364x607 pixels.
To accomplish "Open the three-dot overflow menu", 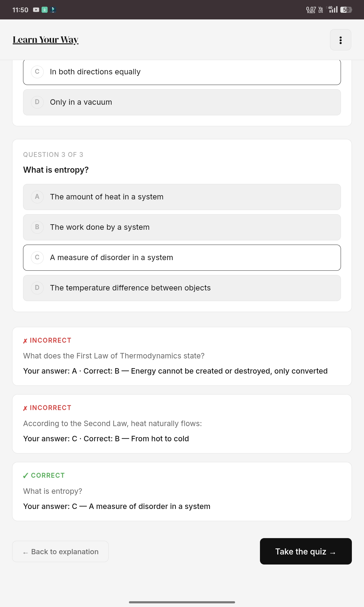I will click(341, 40).
